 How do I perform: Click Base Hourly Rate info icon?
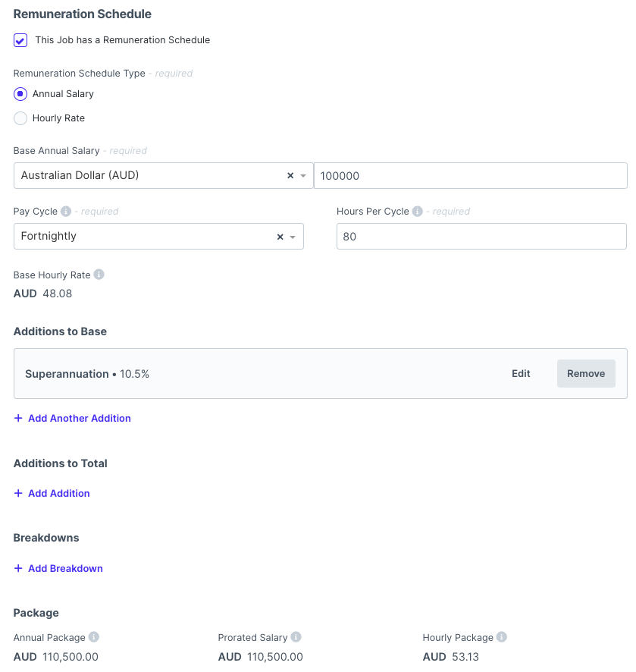click(99, 275)
